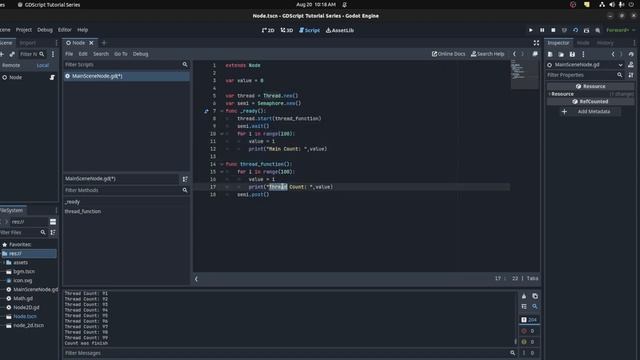Switch to Import dock tab
The height and width of the screenshot is (360, 640).
[x=28, y=43]
